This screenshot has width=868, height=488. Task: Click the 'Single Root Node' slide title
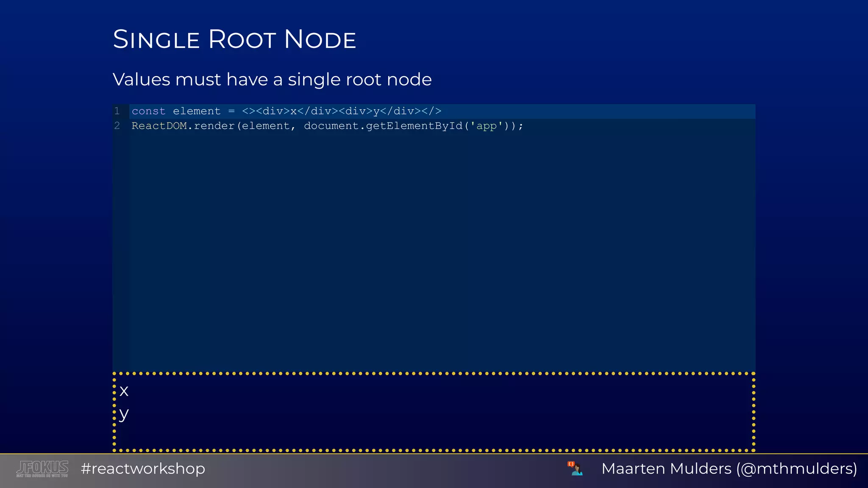click(x=234, y=39)
